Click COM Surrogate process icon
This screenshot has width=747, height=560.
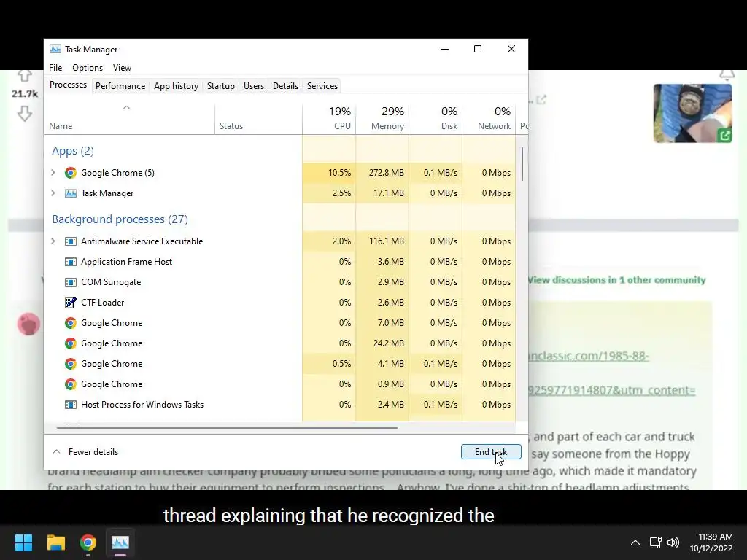pyautogui.click(x=71, y=282)
